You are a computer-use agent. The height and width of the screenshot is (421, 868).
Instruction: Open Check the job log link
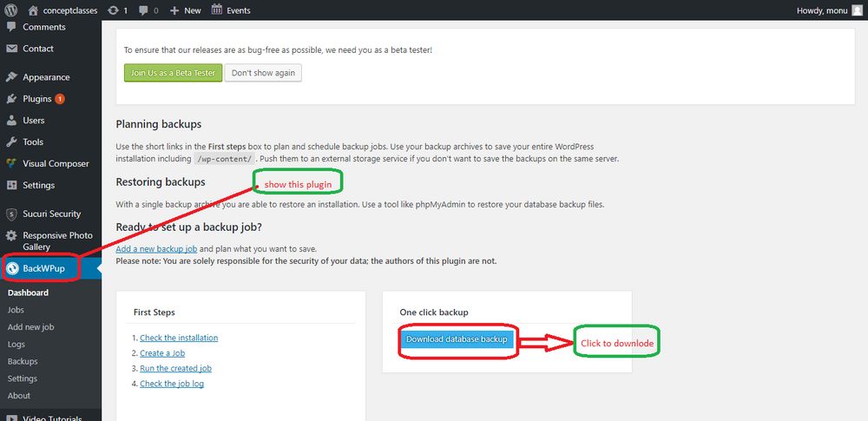tap(172, 384)
